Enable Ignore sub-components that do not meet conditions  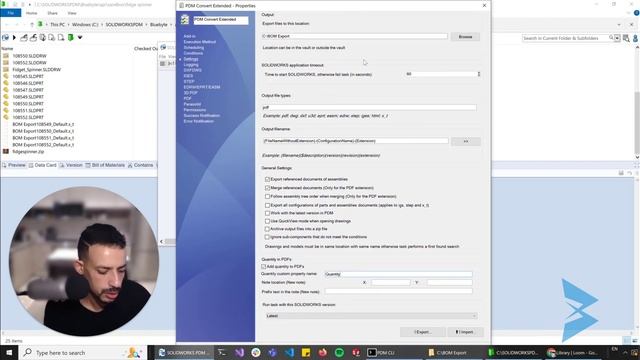pyautogui.click(x=267, y=237)
